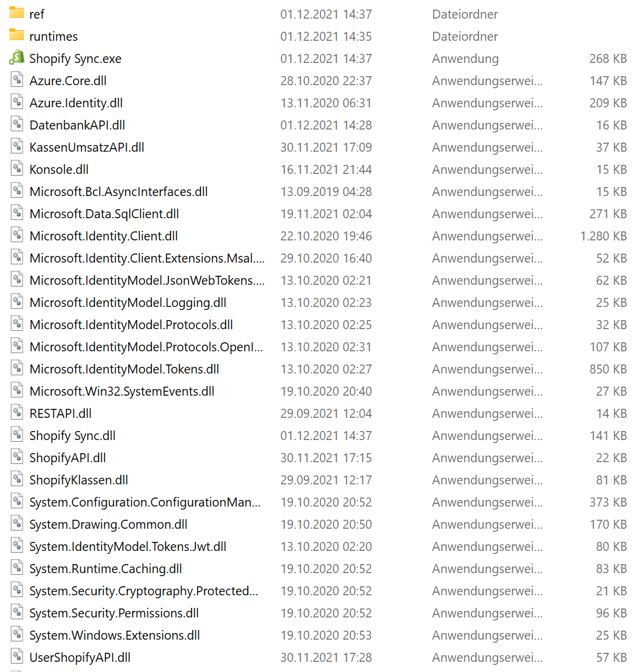Click the Microsoft.IdentityModel.Tokens.dll file icon

17,368
